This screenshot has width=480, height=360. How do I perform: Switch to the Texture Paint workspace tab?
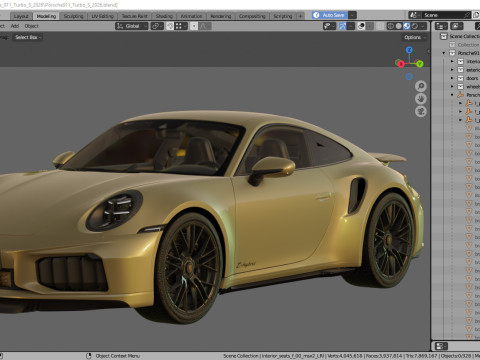tap(134, 16)
